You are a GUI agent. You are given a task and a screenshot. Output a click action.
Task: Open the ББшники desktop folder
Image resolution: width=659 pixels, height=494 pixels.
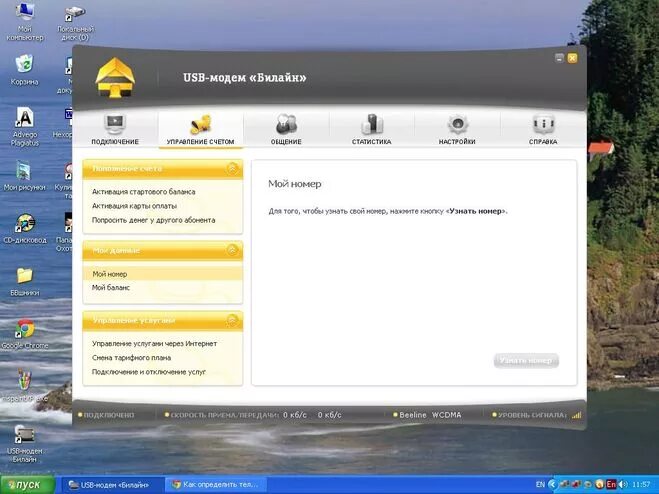tap(25, 282)
